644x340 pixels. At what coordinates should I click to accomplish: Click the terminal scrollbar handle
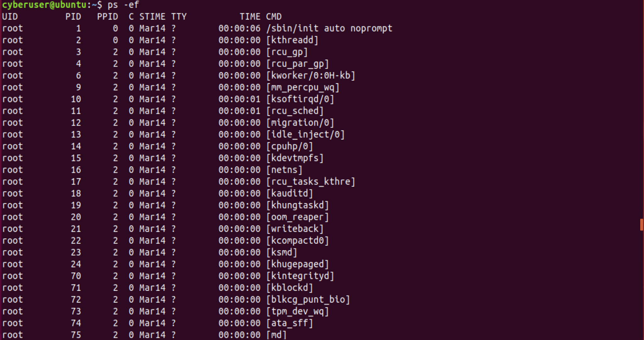[x=641, y=225]
